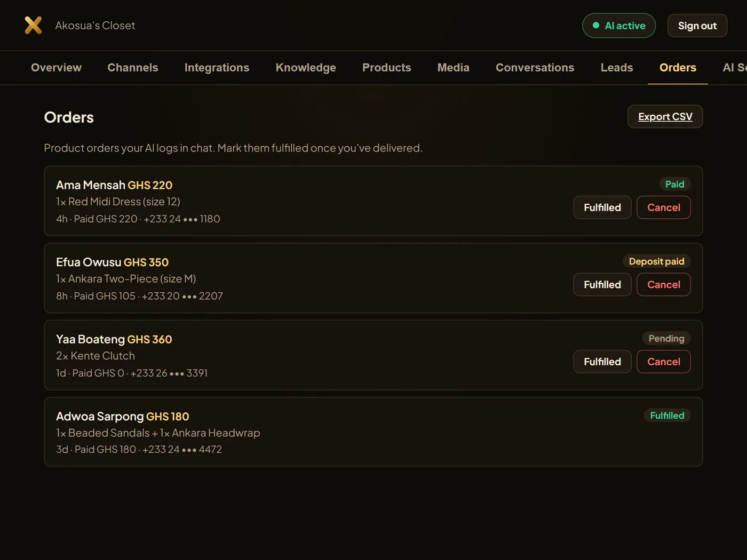Image resolution: width=747 pixels, height=560 pixels.
Task: Click the Paid status badge
Action: (674, 184)
